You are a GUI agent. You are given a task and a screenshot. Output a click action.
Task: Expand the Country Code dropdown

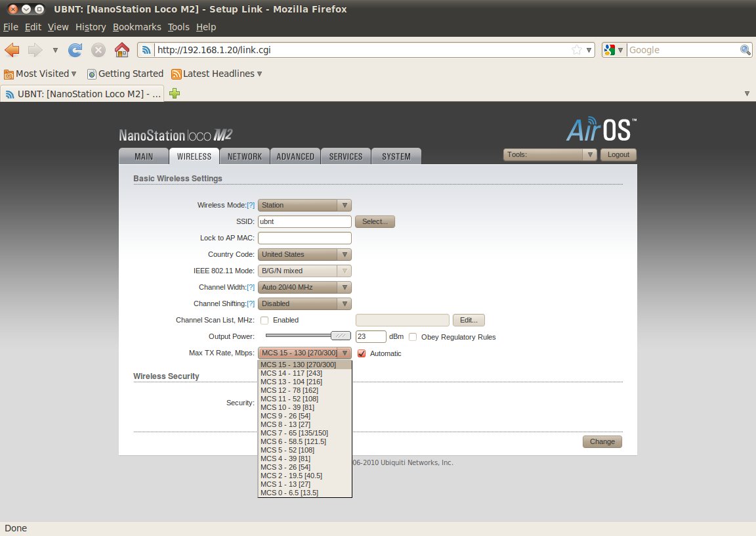[304, 254]
